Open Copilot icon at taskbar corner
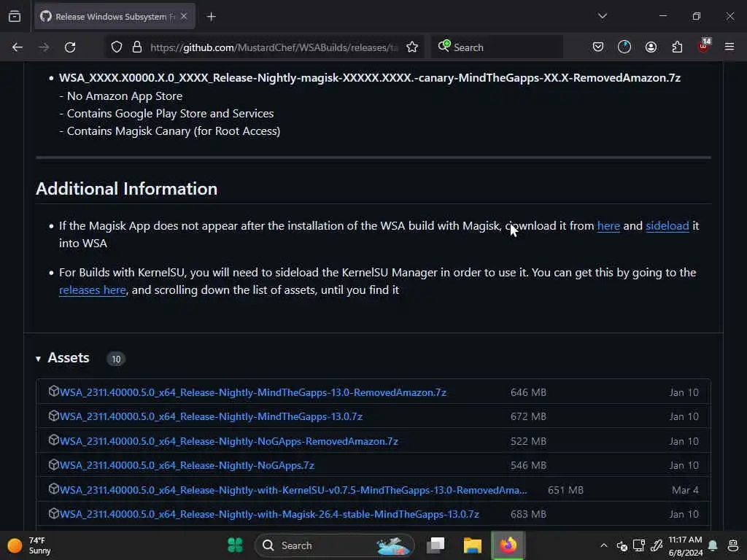The height and width of the screenshot is (560, 747). point(732,545)
